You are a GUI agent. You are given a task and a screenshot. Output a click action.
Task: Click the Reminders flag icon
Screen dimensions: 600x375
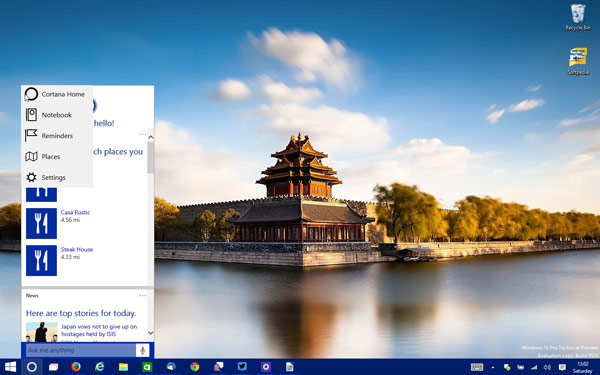(31, 135)
